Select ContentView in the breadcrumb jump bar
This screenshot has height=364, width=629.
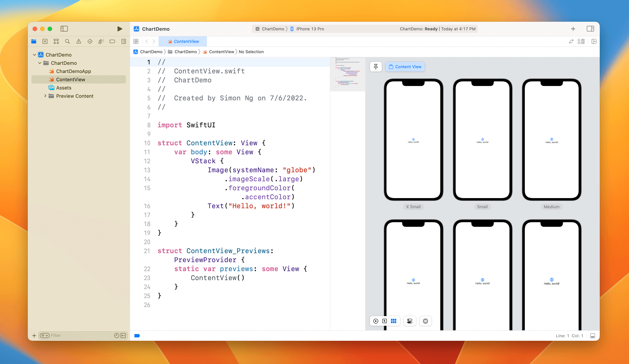click(x=222, y=52)
